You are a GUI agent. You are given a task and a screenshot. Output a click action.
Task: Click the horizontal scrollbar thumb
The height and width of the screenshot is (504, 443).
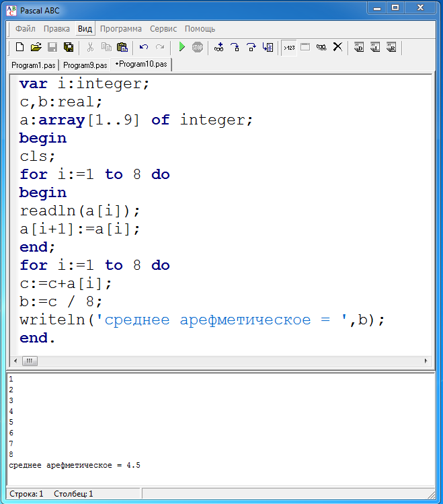[30, 361]
